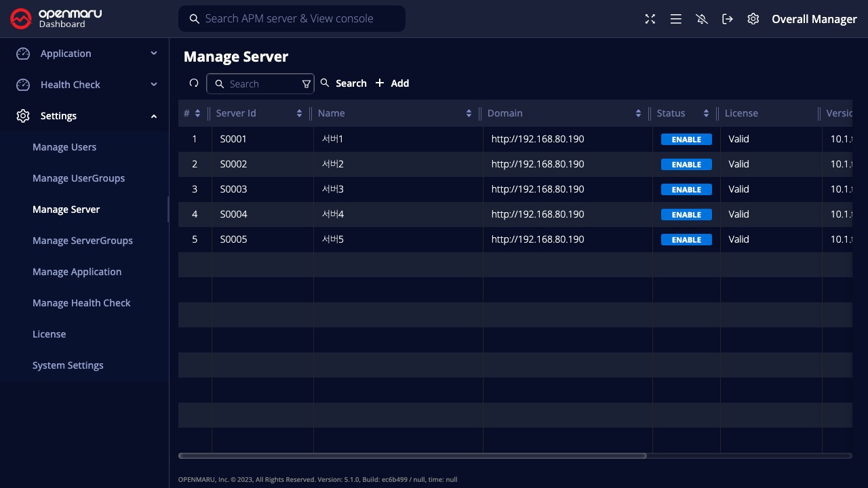This screenshot has width=868, height=488.
Task: Click the fullscreen expand icon in header
Action: coord(650,19)
